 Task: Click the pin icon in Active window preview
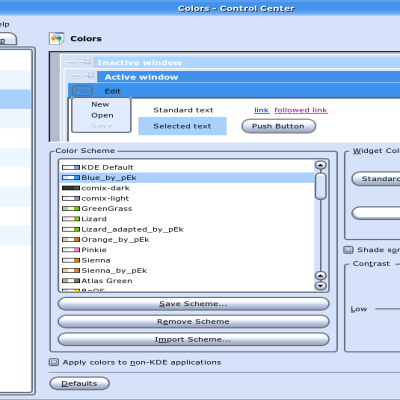[89, 76]
